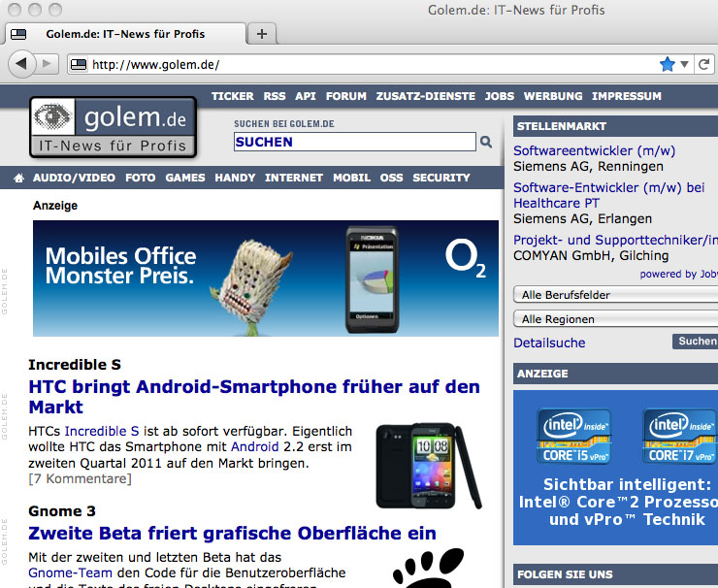The width and height of the screenshot is (718, 588).
Task: Click the Intel Core i5 vPro badge
Action: coord(574,437)
